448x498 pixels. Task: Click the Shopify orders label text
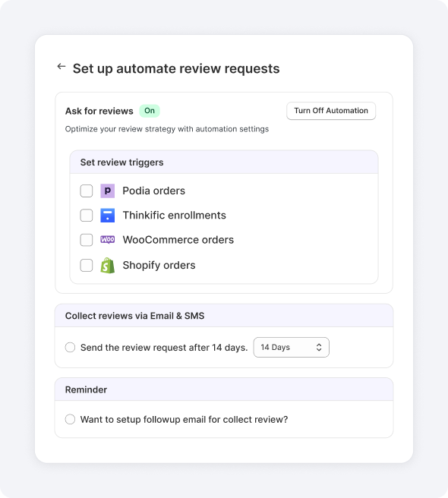pos(159,265)
